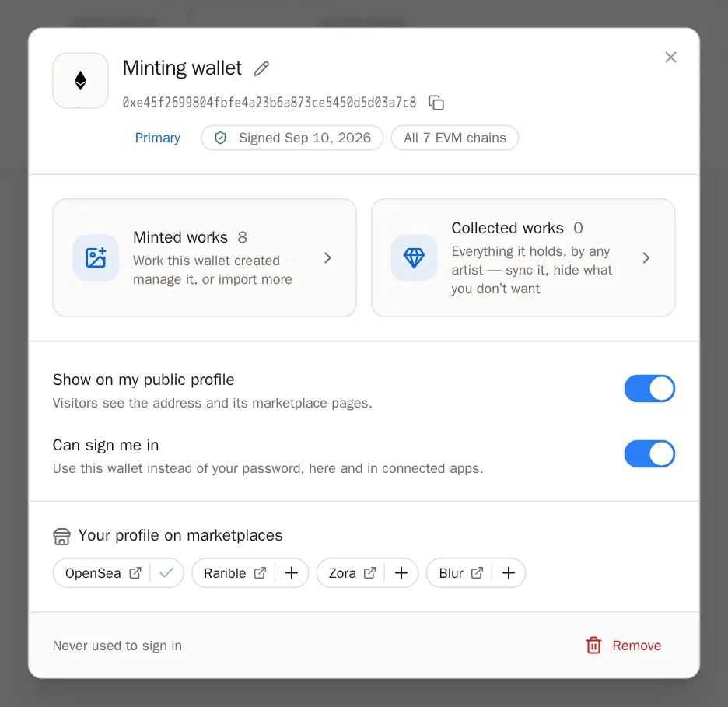Open Rarible external link icon

coord(260,573)
